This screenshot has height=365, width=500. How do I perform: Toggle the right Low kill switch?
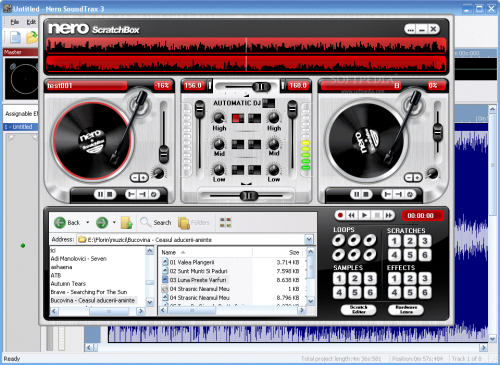tap(255, 170)
